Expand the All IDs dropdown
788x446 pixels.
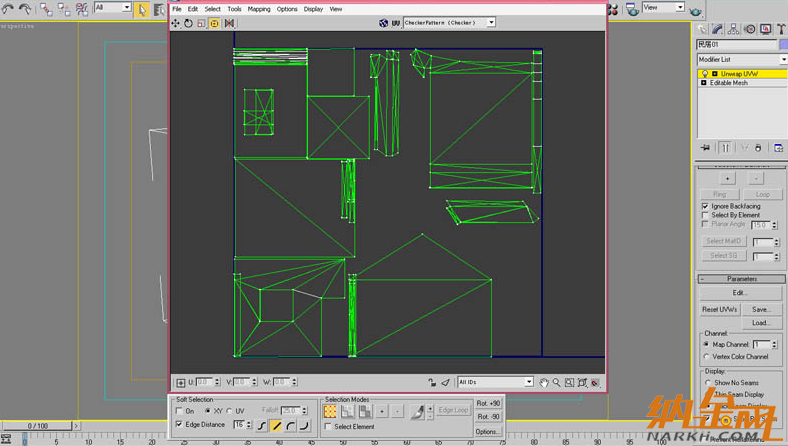tap(529, 382)
